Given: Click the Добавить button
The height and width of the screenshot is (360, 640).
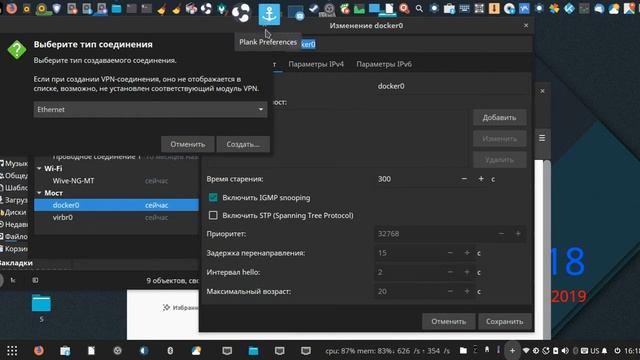Looking at the screenshot, I should point(500,118).
